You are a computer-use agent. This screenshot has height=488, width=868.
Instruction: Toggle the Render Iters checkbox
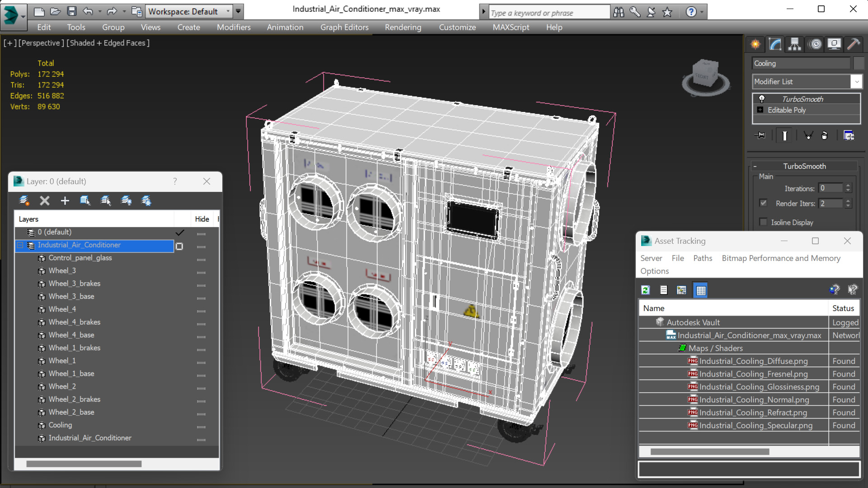(763, 203)
